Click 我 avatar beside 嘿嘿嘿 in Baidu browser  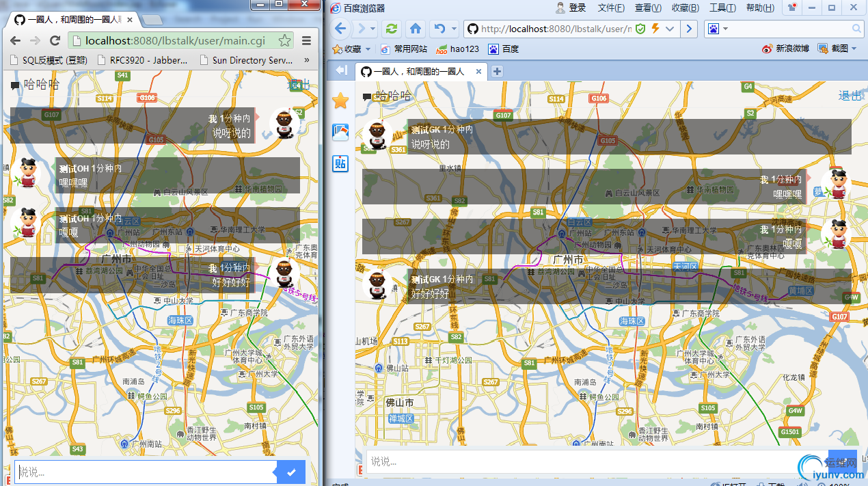click(836, 186)
